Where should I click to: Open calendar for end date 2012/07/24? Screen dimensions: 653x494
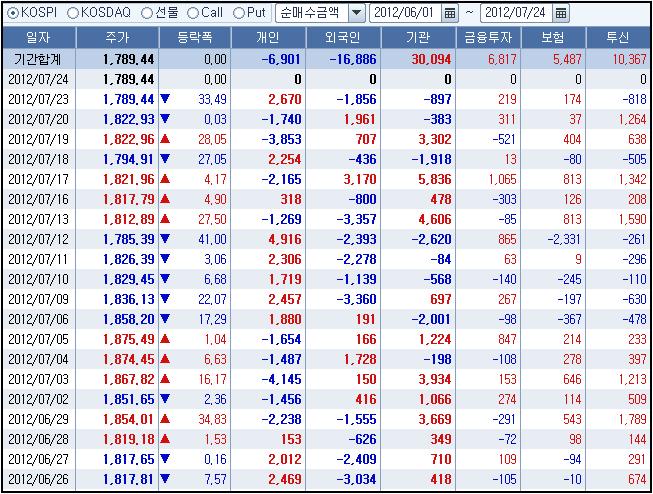[561, 13]
